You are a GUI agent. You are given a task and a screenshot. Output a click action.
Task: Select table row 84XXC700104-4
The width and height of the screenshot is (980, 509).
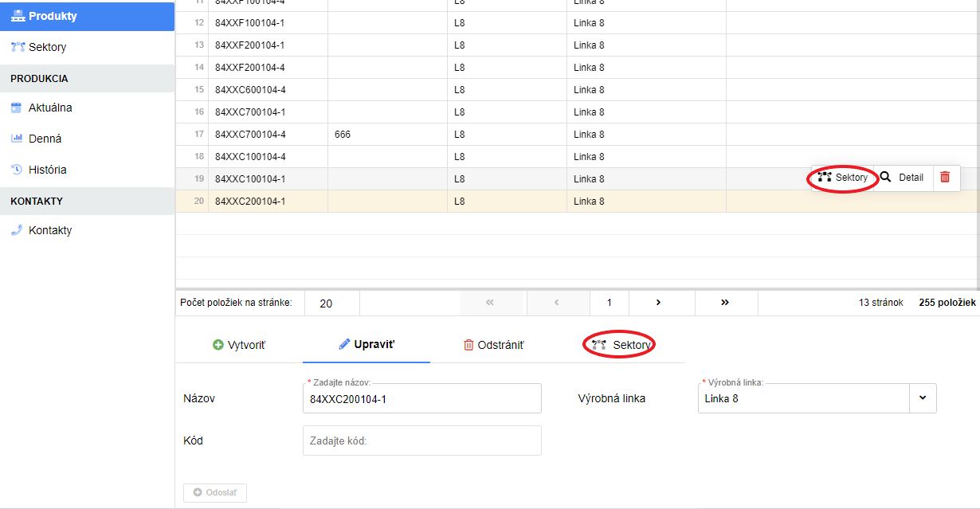[x=250, y=135]
